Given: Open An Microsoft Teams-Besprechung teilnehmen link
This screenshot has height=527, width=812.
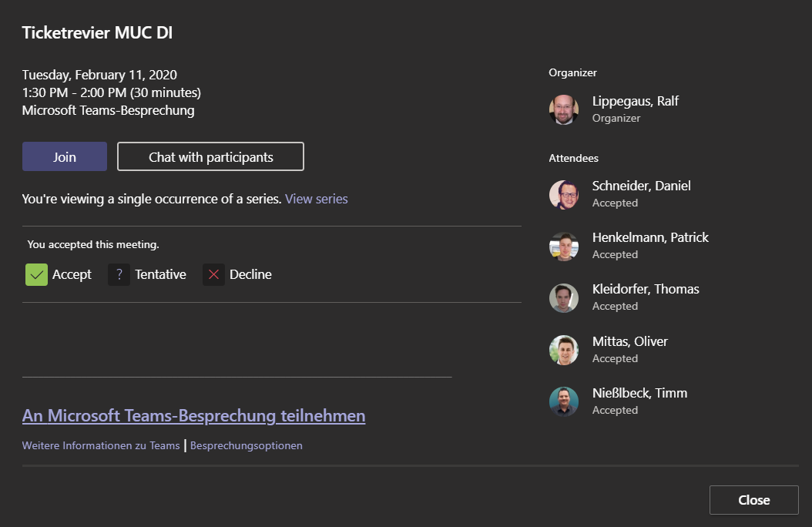Looking at the screenshot, I should tap(193, 416).
